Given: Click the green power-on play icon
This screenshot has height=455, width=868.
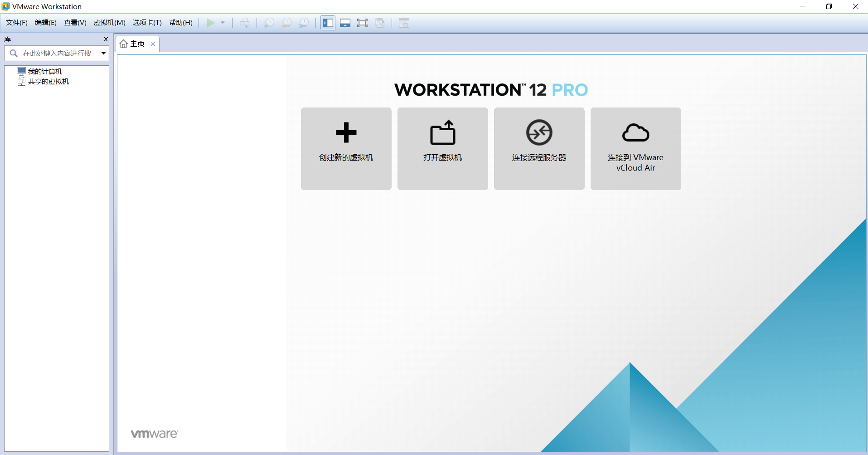Looking at the screenshot, I should 210,23.
